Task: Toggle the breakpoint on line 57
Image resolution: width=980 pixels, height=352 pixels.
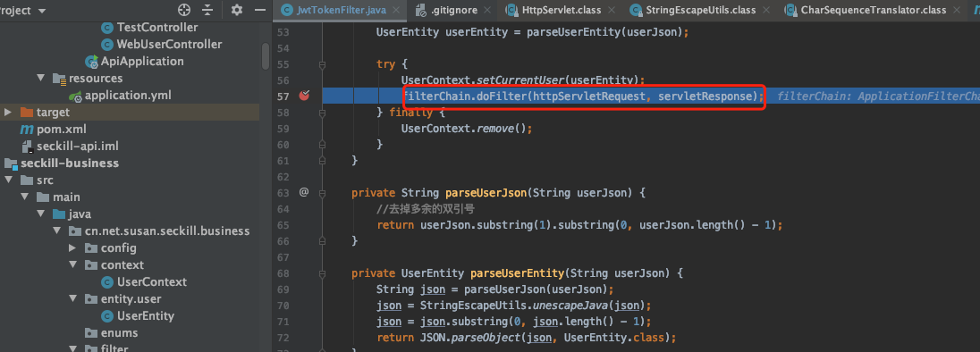Action: click(x=304, y=96)
